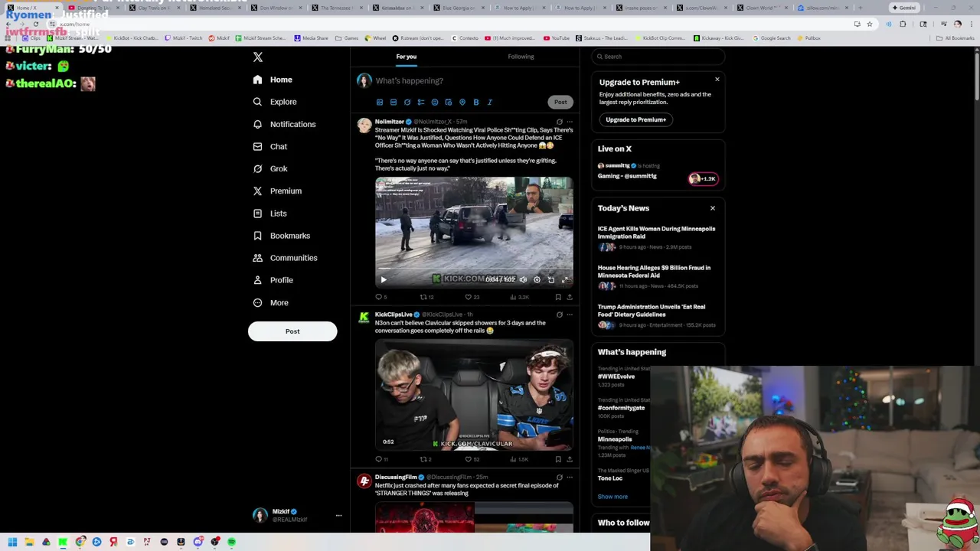Open Notifications in the sidebar
Image resolution: width=980 pixels, height=551 pixels.
click(284, 124)
